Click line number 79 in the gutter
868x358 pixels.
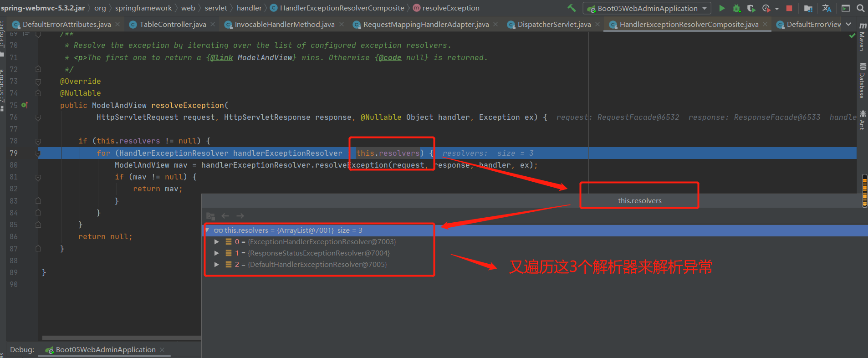pos(14,153)
